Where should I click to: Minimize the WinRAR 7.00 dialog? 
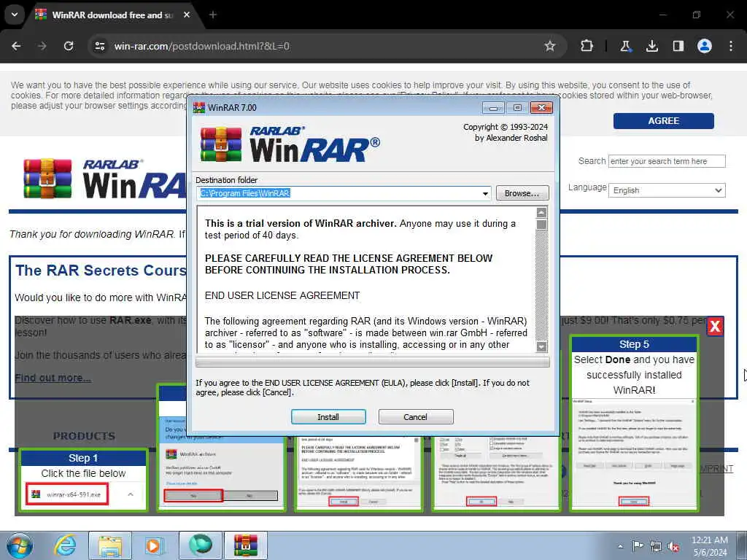tap(493, 108)
